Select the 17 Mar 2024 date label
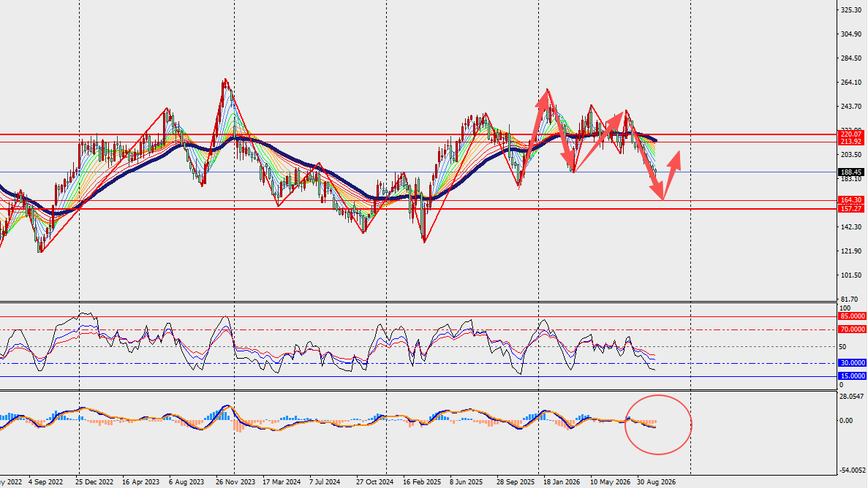Image resolution: width=868 pixels, height=488 pixels. click(282, 482)
